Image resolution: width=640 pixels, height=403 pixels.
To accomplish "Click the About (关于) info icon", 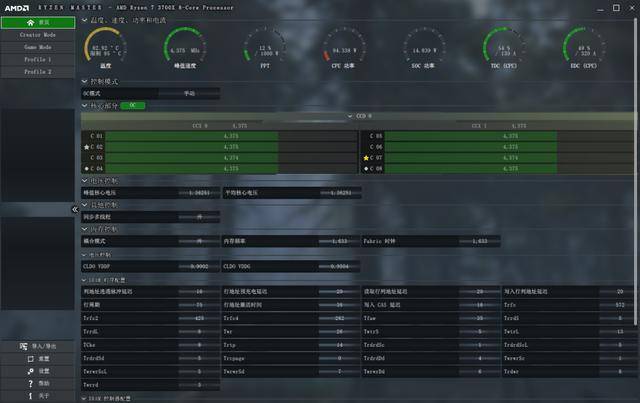I will point(30,395).
